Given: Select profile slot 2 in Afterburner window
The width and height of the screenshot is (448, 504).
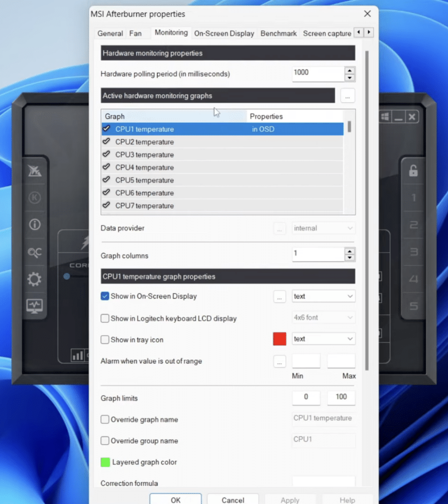Looking at the screenshot, I should (414, 224).
